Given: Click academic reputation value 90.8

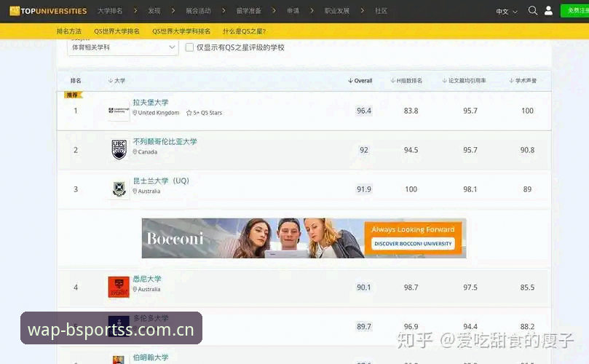Looking at the screenshot, I should [x=527, y=150].
